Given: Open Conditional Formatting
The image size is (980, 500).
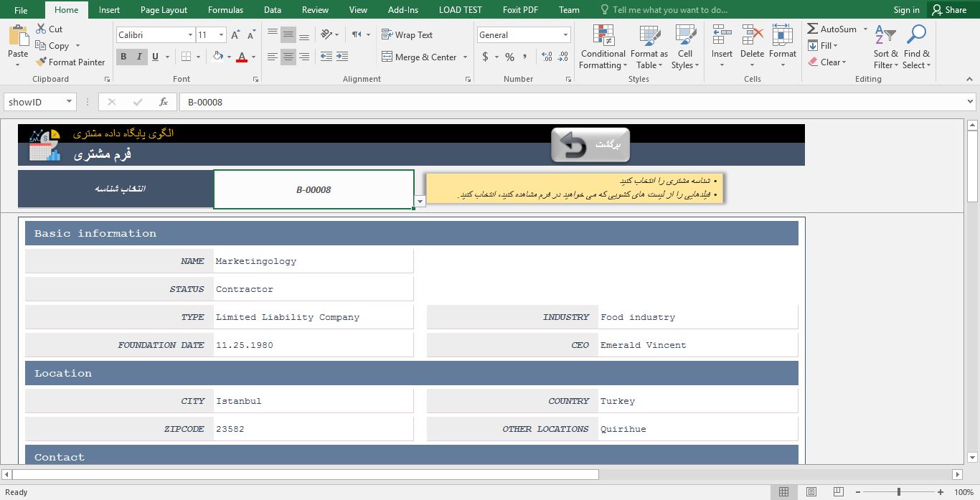Looking at the screenshot, I should click(603, 47).
